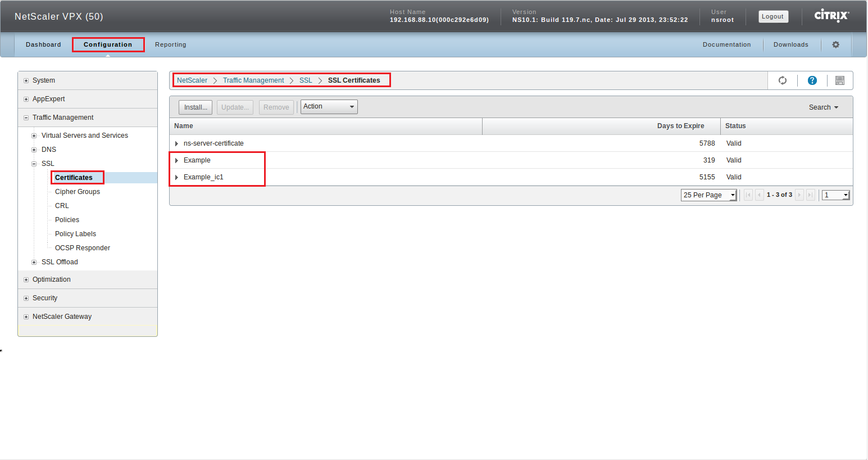Image resolution: width=868 pixels, height=460 pixels.
Task: Expand the Security node
Action: pyautogui.click(x=26, y=298)
